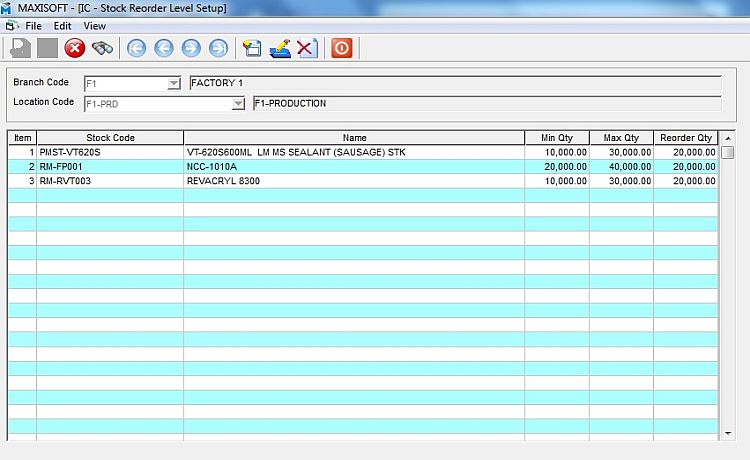Click the Stock Code column header
750x460 pixels.
[x=110, y=138]
